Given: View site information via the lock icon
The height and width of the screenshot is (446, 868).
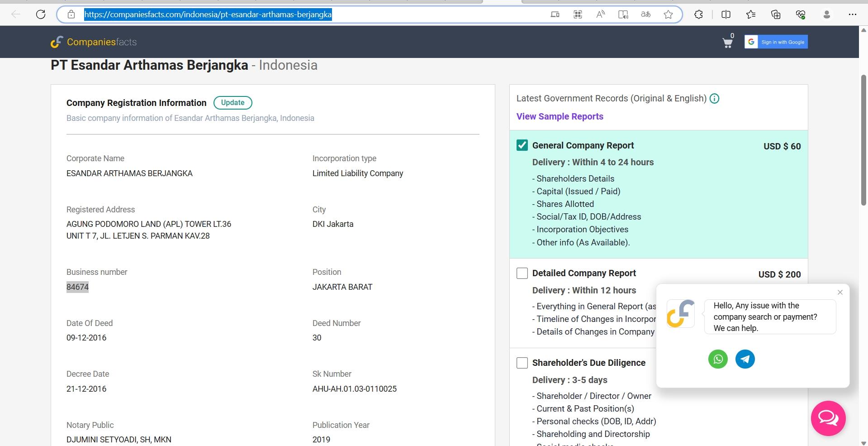Looking at the screenshot, I should coord(71,14).
